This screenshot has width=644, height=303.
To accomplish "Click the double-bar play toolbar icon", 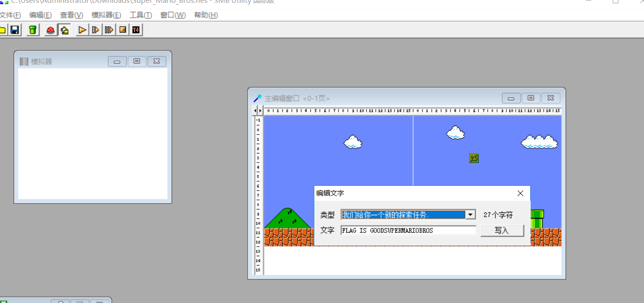I will (109, 30).
